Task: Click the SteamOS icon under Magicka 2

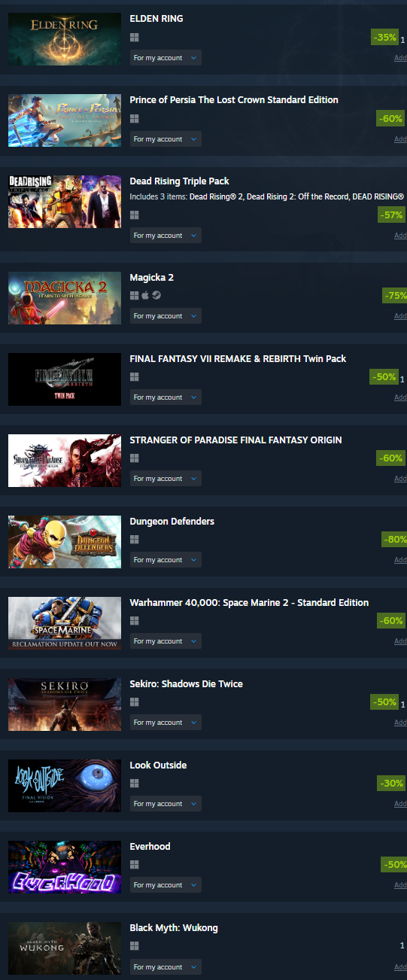Action: point(156,296)
